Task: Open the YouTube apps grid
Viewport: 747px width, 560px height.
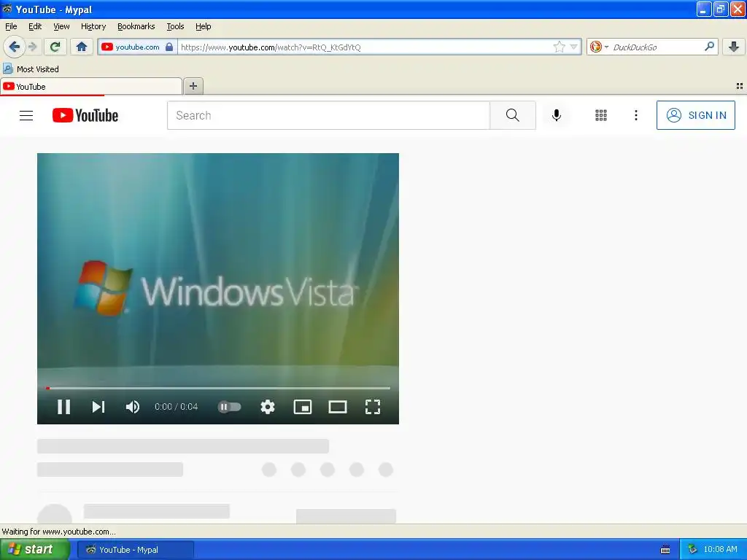Action: pyautogui.click(x=601, y=115)
